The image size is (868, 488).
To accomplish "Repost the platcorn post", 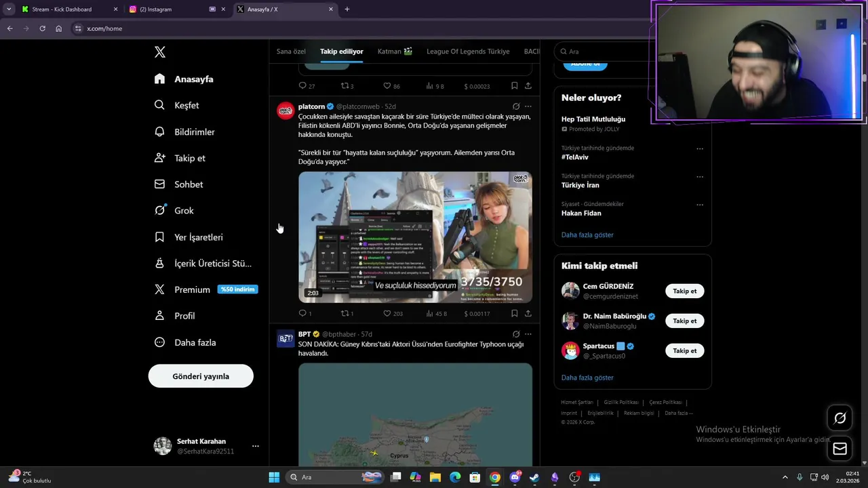I will tap(347, 314).
